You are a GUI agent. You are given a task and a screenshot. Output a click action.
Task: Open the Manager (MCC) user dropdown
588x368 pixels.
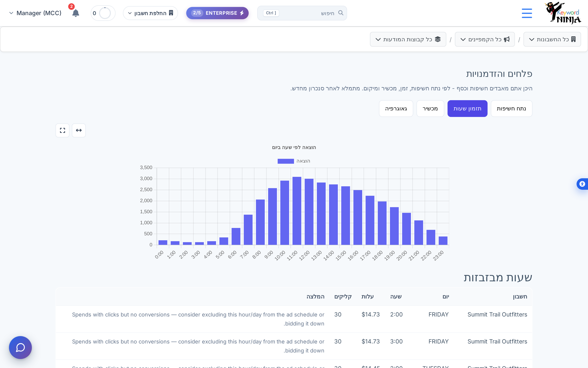click(x=35, y=13)
